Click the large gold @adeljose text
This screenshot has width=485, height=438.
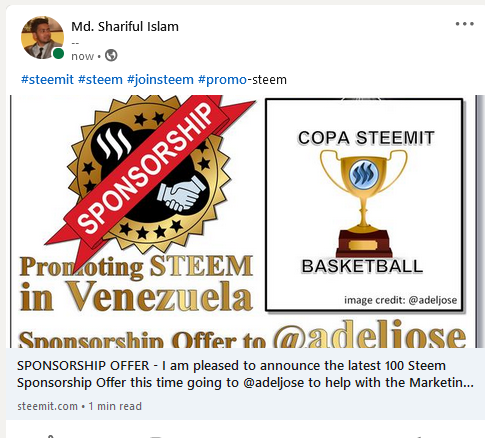(x=370, y=333)
